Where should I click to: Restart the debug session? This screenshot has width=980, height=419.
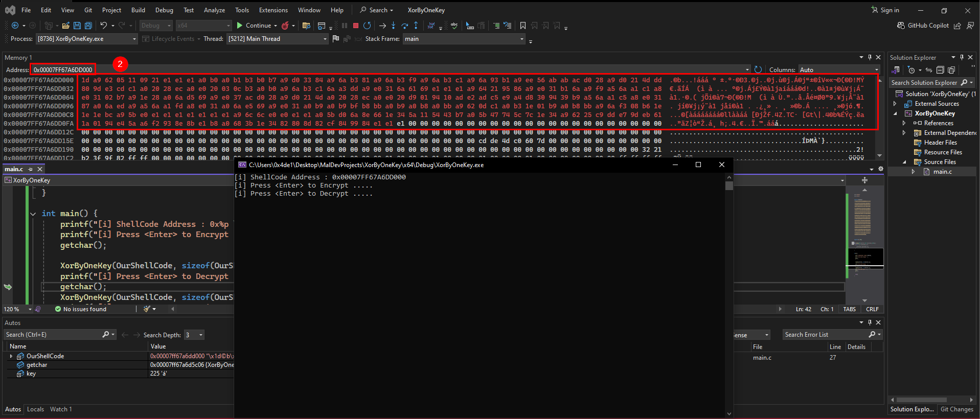point(367,26)
